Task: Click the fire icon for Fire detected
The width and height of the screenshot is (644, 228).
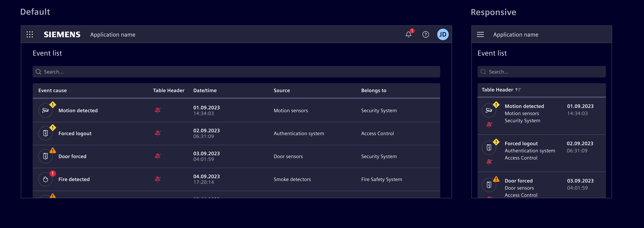Action: pos(46,179)
